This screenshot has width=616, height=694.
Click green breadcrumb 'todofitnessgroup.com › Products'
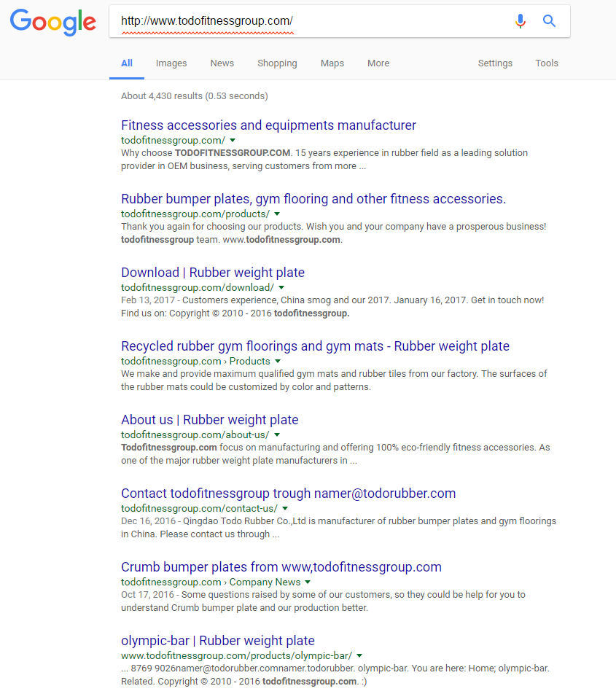[x=195, y=361]
